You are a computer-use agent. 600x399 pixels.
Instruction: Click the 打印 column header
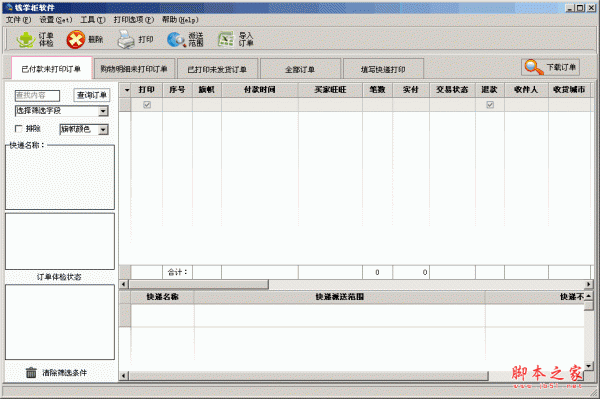(147, 90)
